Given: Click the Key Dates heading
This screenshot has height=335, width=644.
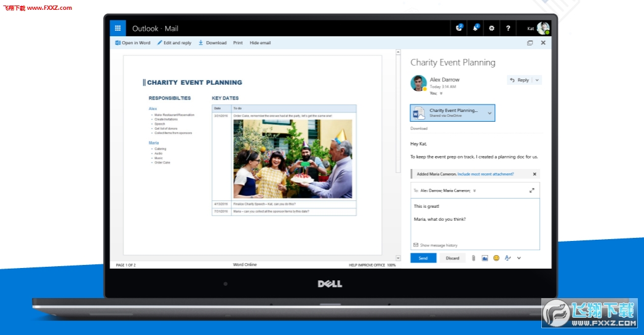Looking at the screenshot, I should point(225,98).
